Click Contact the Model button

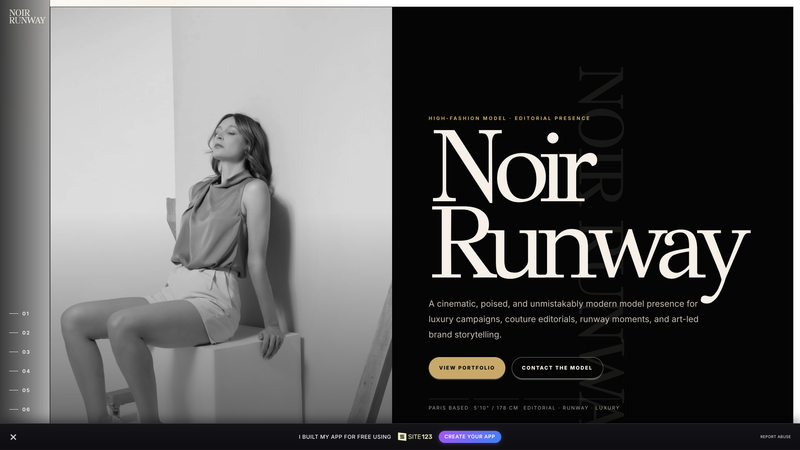coord(557,368)
